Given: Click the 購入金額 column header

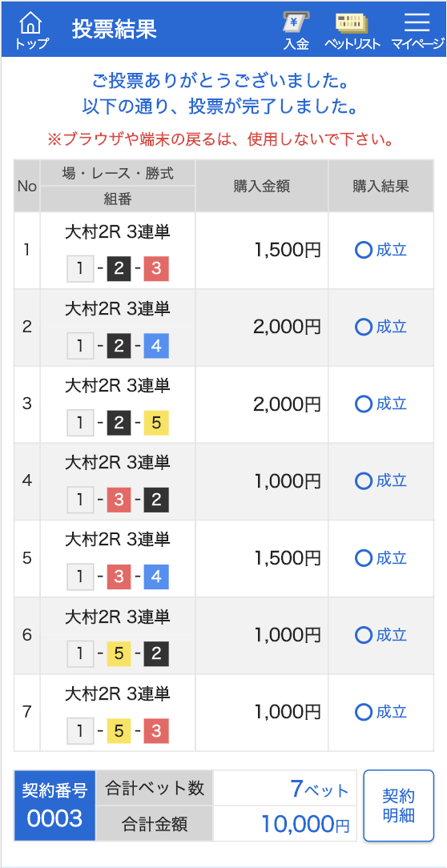Looking at the screenshot, I should pos(261,186).
